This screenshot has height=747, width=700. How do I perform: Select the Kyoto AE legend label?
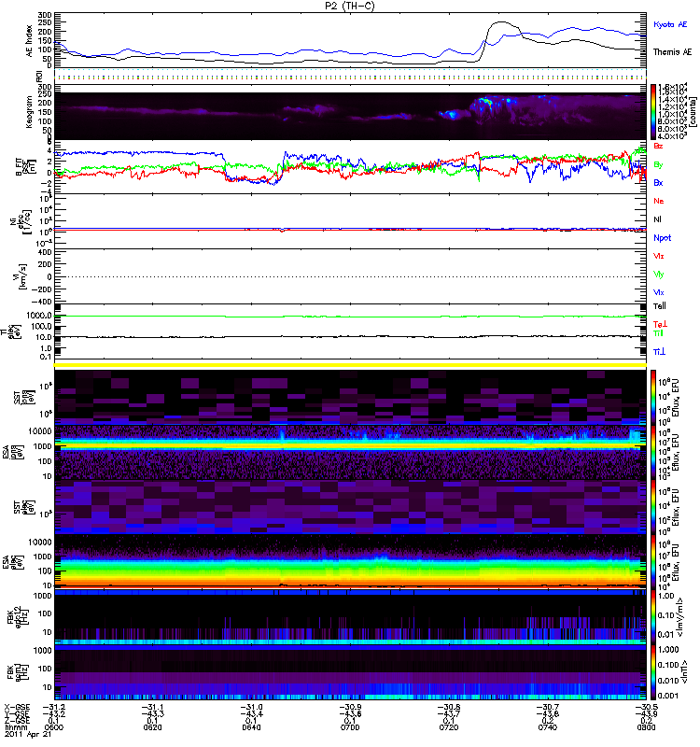(671, 22)
